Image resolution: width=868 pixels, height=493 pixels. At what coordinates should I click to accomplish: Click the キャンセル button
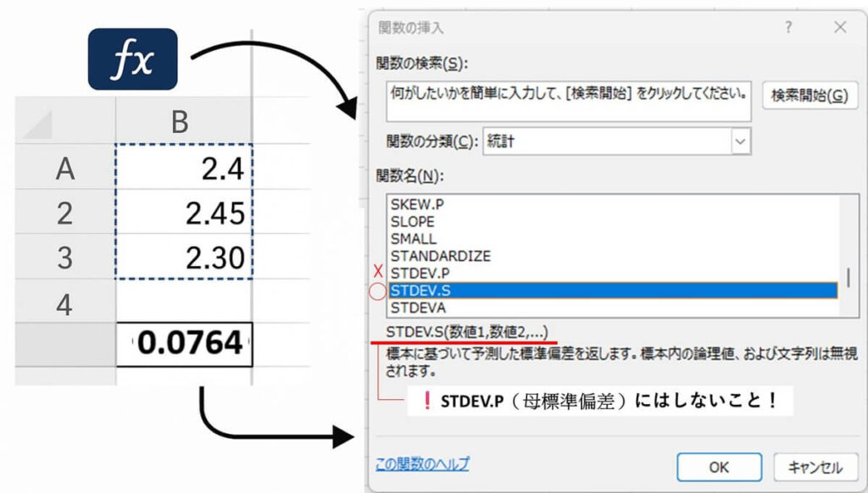point(815,468)
